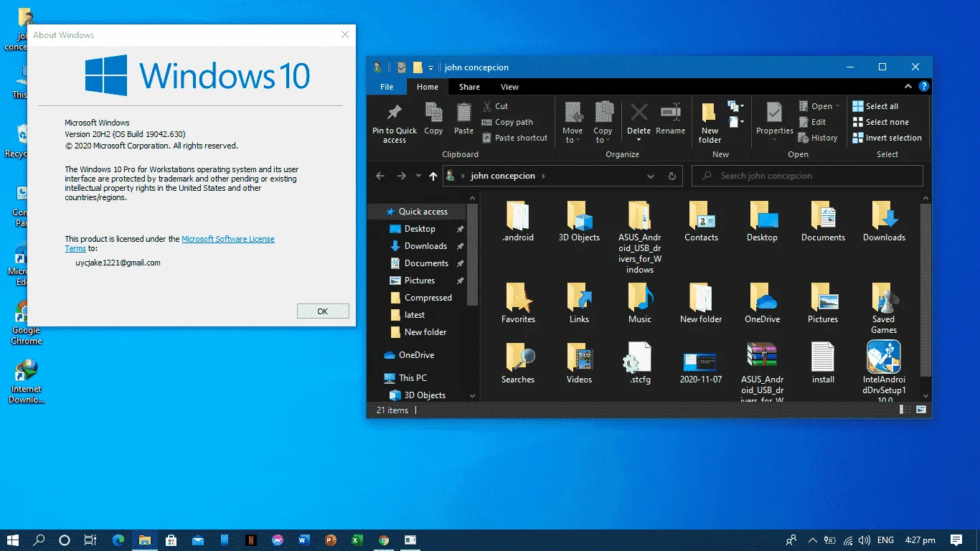Open the Customize Quick Access Toolbar dropdown
The width and height of the screenshot is (980, 551).
coord(431,67)
